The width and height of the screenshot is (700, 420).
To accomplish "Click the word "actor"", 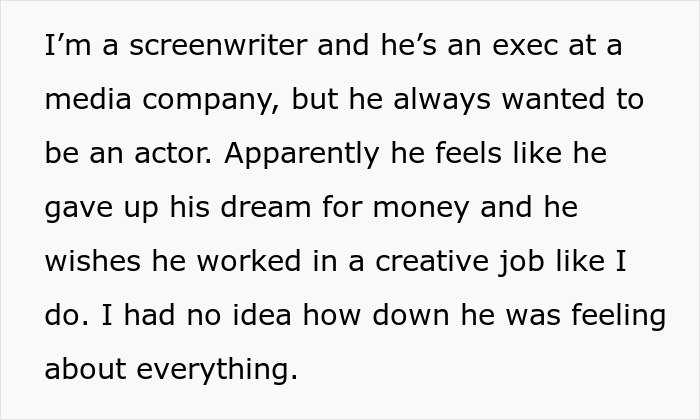I will (173, 154).
